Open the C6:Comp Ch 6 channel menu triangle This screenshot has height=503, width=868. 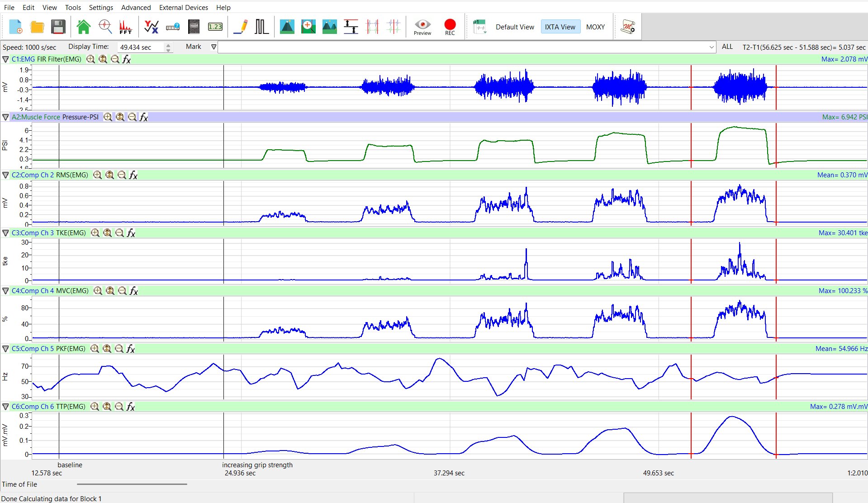[x=5, y=407]
